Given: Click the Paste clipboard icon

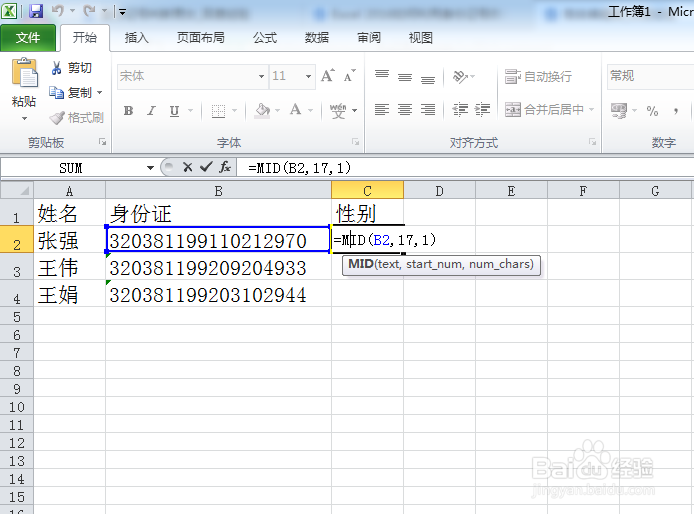Looking at the screenshot, I should [24, 73].
